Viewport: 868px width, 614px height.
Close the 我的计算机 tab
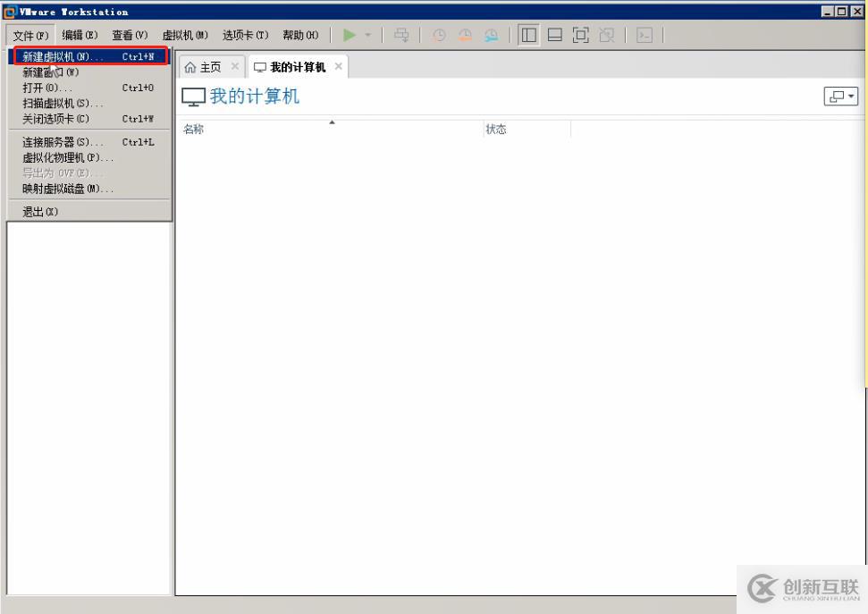tap(338, 66)
